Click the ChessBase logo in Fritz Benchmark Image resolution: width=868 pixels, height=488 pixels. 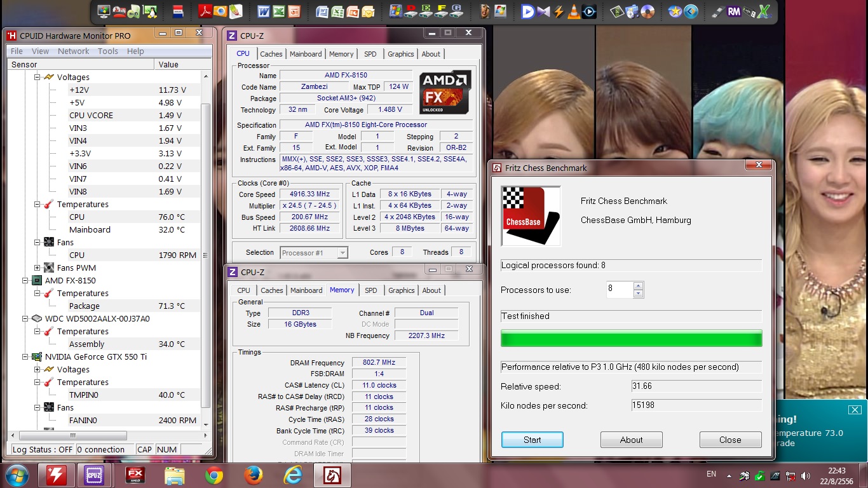tap(531, 216)
